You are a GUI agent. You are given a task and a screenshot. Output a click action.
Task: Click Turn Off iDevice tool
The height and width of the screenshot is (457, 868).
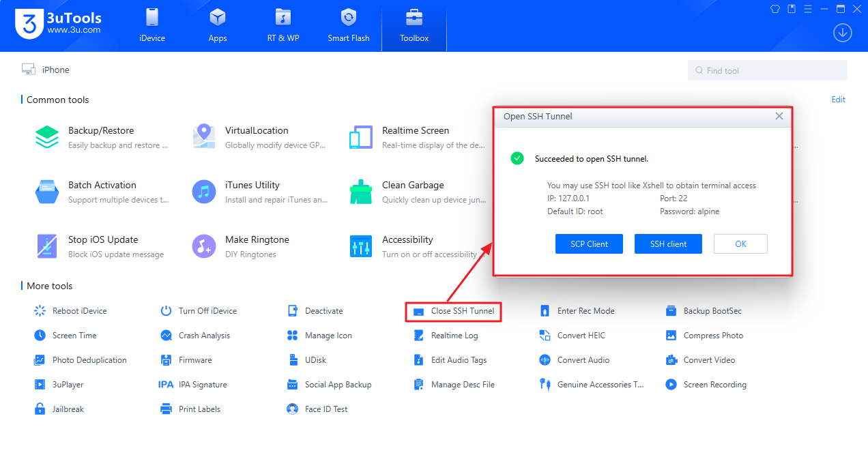pyautogui.click(x=199, y=311)
